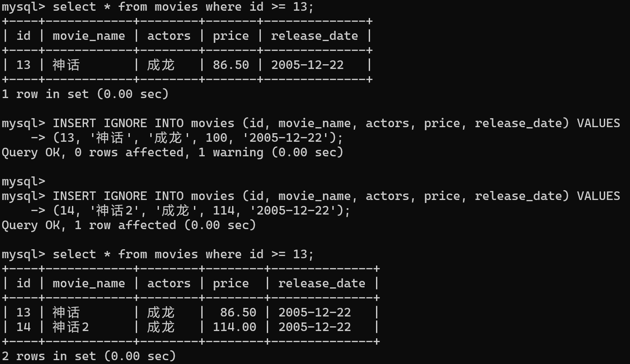630x364 pixels.
Task: Click the 成龙 actor cell in the 神话2 row
Action: pos(161,327)
